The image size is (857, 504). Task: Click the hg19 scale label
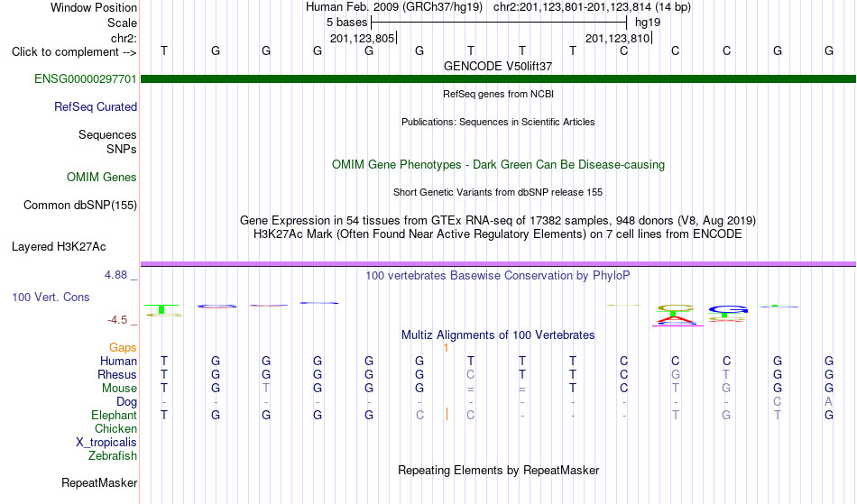coord(648,23)
